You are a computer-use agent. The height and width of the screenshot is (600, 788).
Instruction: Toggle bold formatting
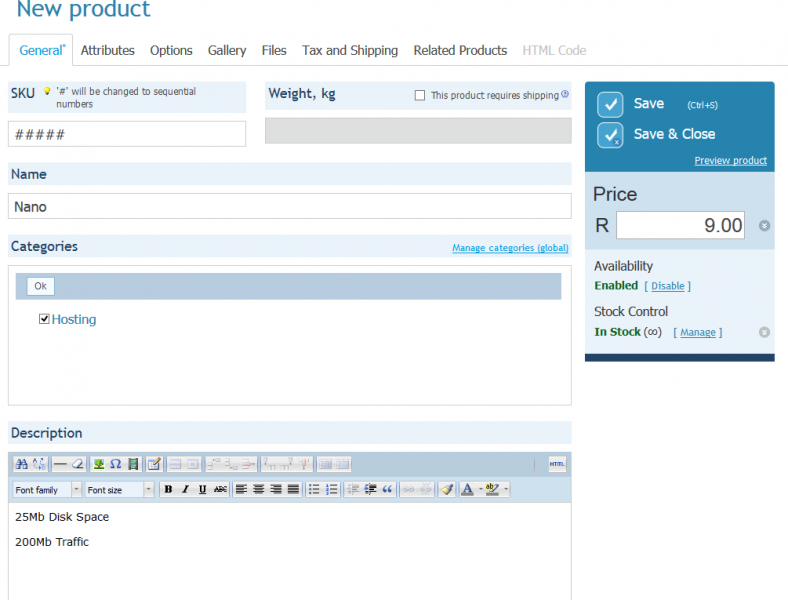tap(168, 489)
